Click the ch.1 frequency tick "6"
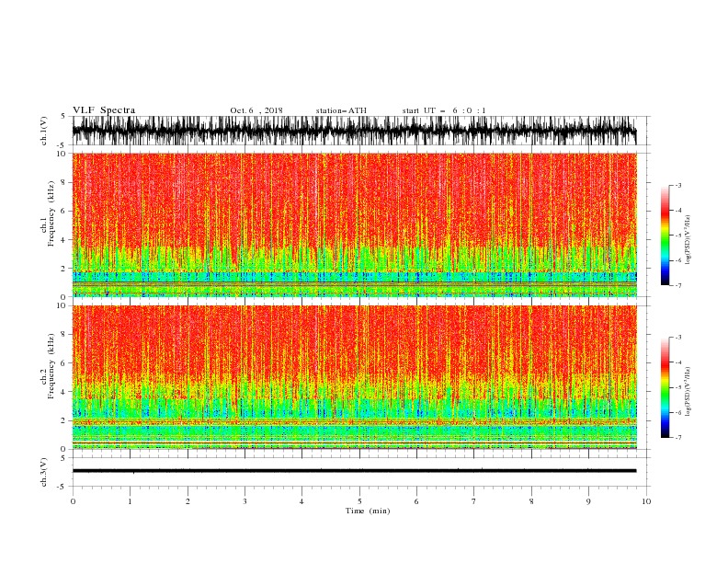Screen dimensions: 728x563 pos(63,211)
